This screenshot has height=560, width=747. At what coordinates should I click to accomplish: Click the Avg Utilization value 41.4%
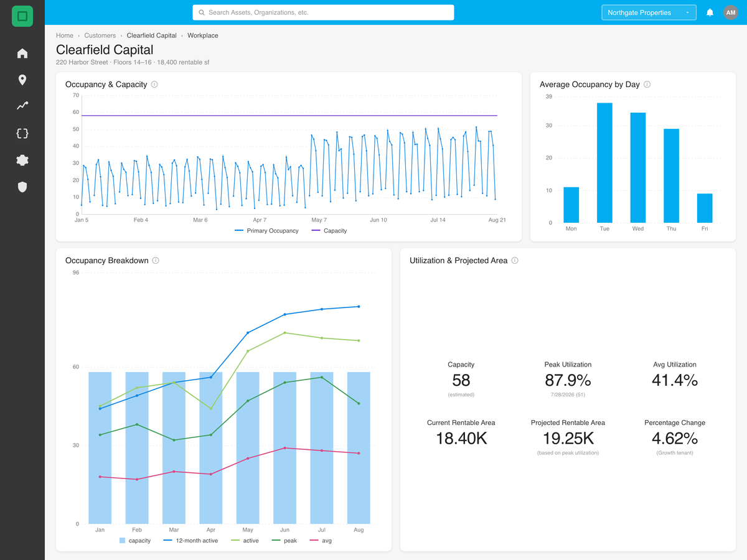pos(675,380)
